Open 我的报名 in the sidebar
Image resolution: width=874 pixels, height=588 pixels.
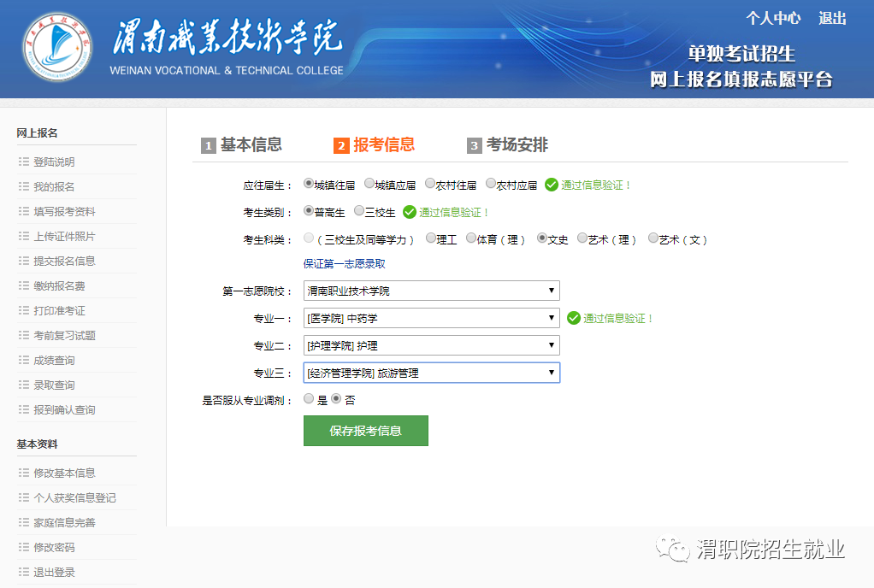54,186
